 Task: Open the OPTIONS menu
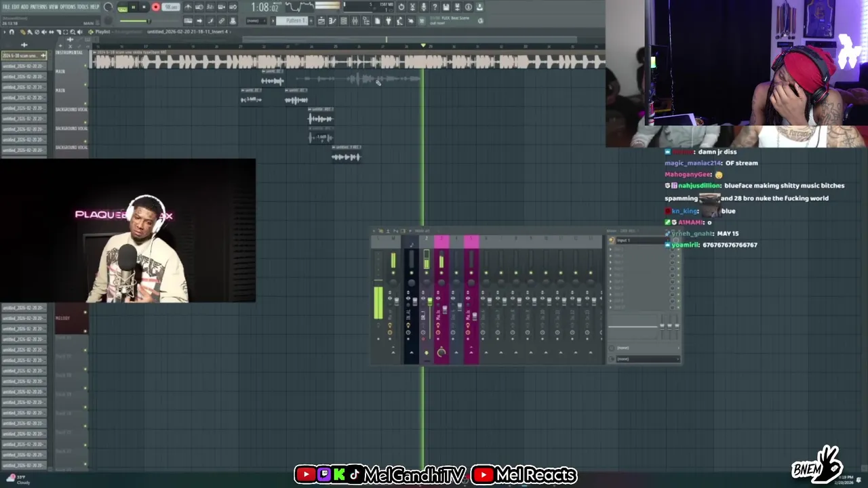(x=68, y=7)
